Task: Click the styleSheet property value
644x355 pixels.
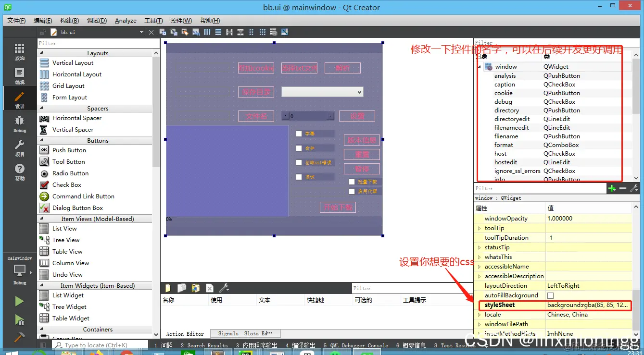Action: [x=588, y=305]
